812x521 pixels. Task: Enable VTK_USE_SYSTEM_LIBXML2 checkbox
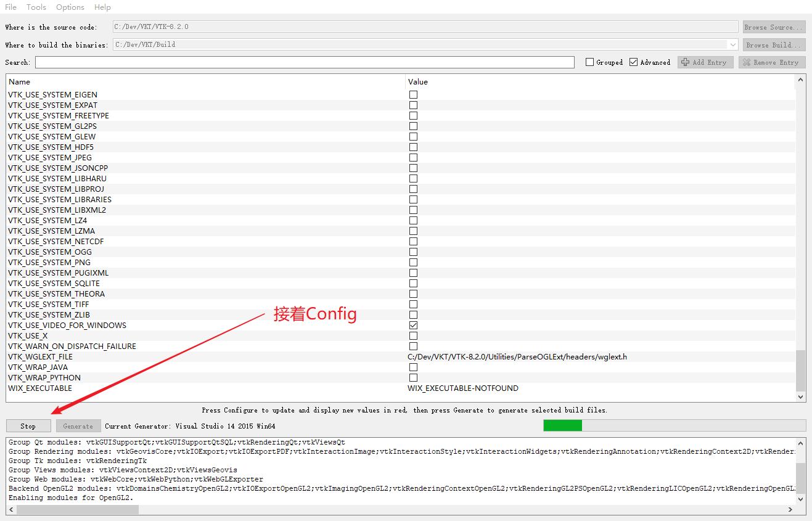click(x=413, y=210)
